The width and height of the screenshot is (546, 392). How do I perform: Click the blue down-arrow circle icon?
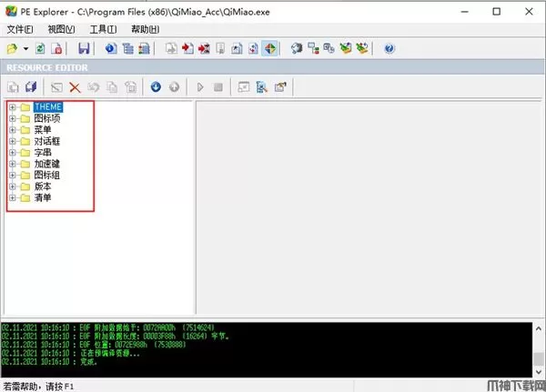(x=156, y=86)
